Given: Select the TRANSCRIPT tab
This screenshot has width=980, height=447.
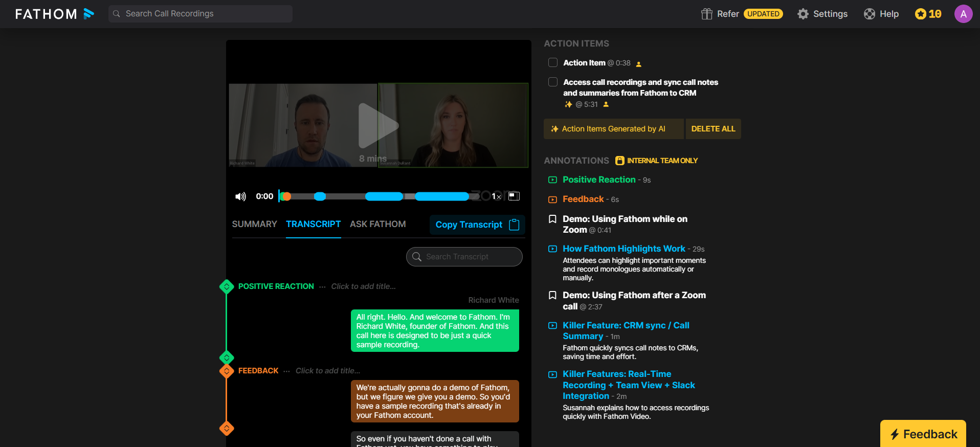Looking at the screenshot, I should pyautogui.click(x=313, y=224).
